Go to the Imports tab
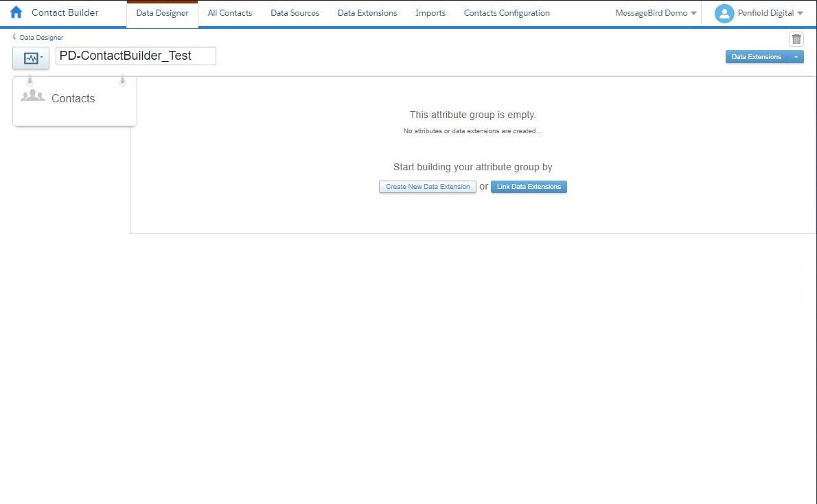The height and width of the screenshot is (504, 817). point(430,13)
